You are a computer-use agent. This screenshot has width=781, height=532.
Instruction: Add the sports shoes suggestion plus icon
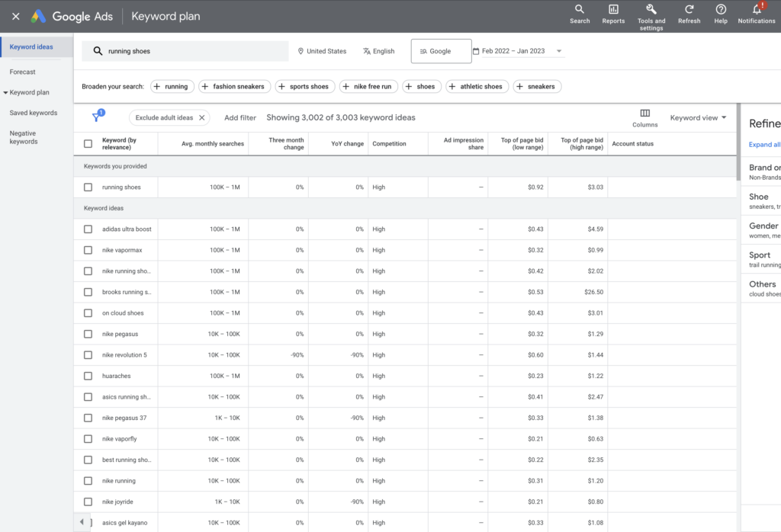coord(281,87)
